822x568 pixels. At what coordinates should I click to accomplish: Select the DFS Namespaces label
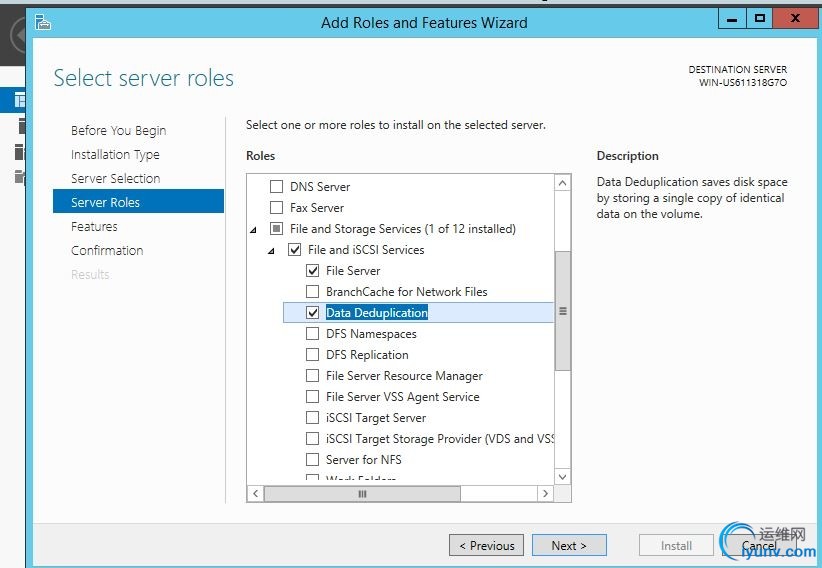(371, 334)
